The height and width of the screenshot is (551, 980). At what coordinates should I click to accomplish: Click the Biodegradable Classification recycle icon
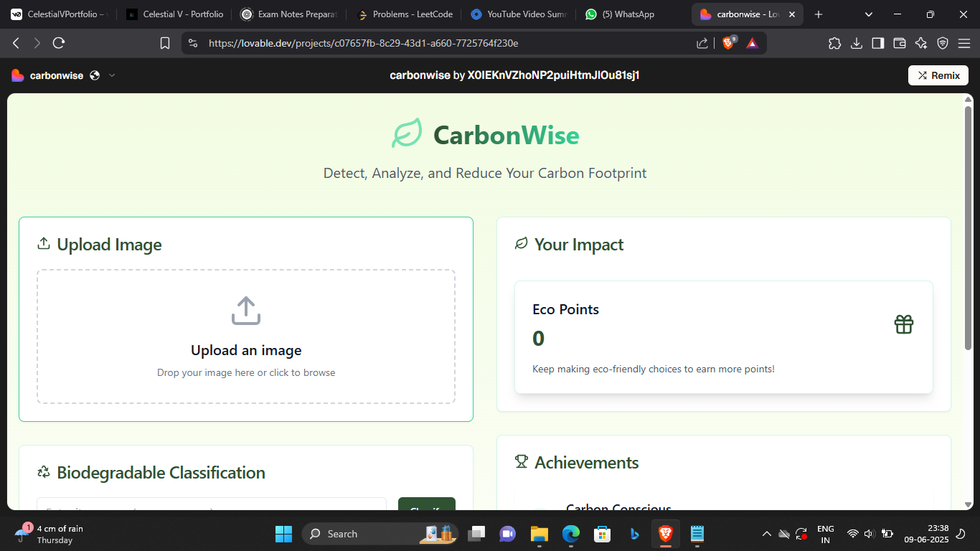(43, 472)
